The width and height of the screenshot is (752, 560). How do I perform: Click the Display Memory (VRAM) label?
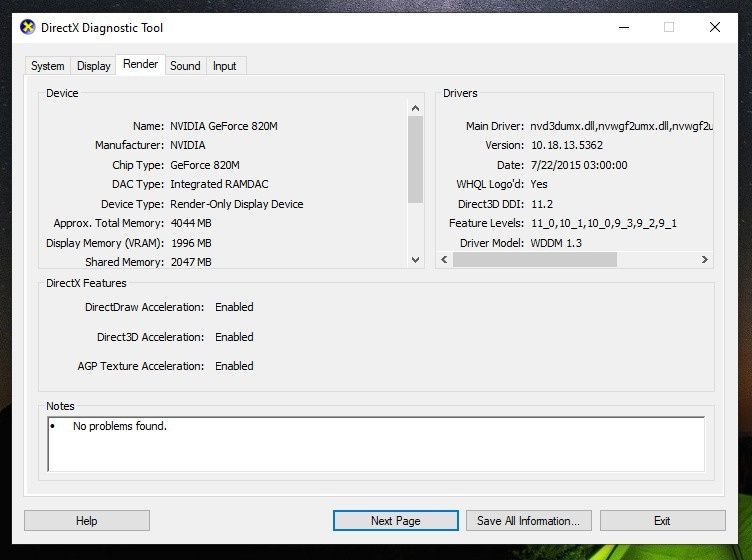[x=105, y=243]
